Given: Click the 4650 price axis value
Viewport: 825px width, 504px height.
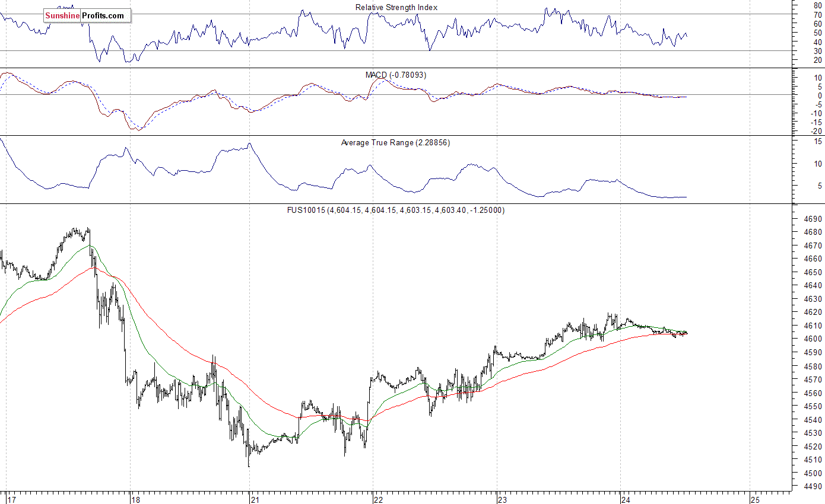Looking at the screenshot, I should (x=812, y=272).
